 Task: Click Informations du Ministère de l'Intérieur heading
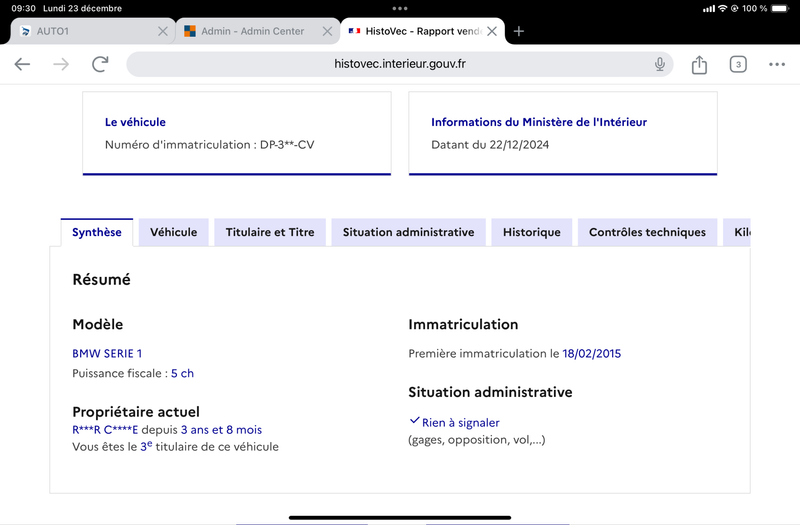coord(539,122)
